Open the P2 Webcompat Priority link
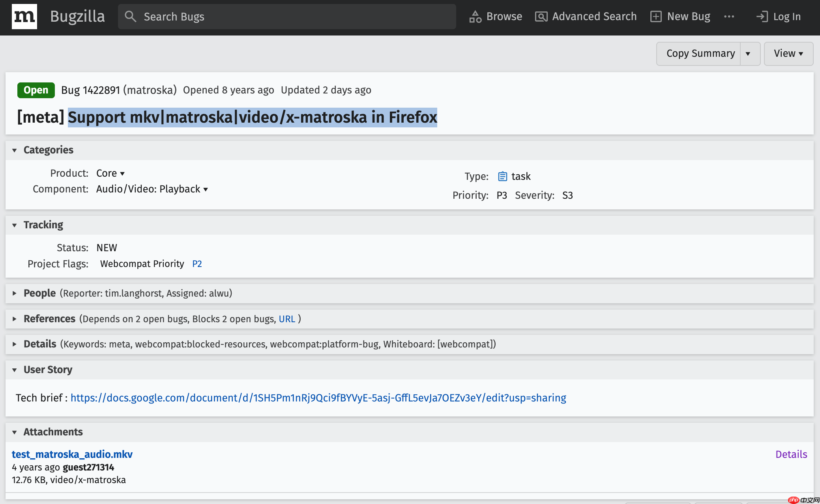This screenshot has width=820, height=504. (x=197, y=263)
